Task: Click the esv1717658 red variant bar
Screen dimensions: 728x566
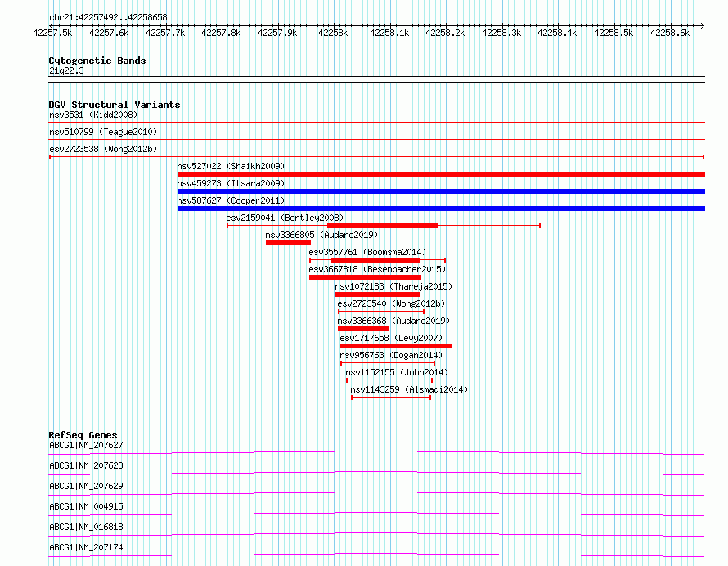Action: coord(396,346)
